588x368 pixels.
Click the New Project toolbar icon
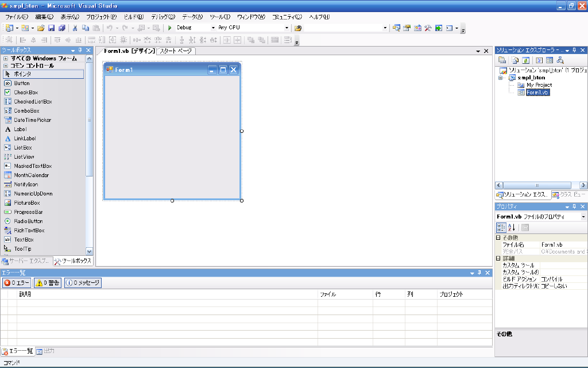9,28
